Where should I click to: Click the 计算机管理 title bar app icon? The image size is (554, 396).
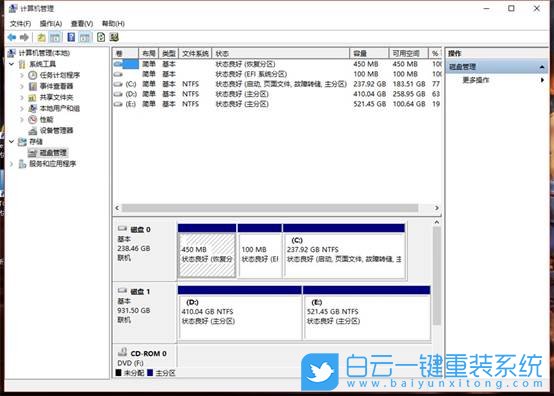[13, 8]
